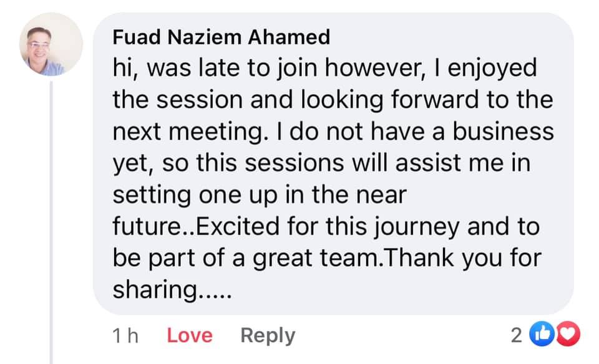Click the word 'sharing' at the comment's end
Image resolution: width=599 pixels, height=364 pixels.
[155, 290]
